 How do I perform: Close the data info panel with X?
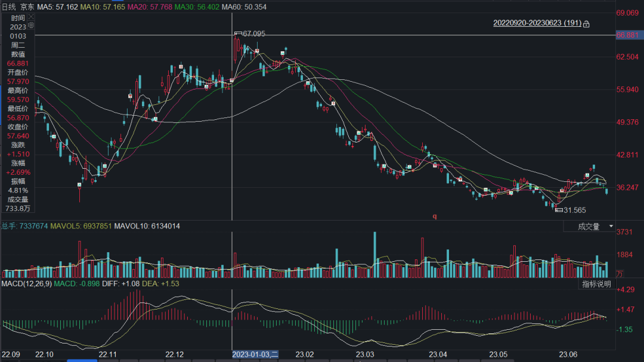click(x=31, y=17)
